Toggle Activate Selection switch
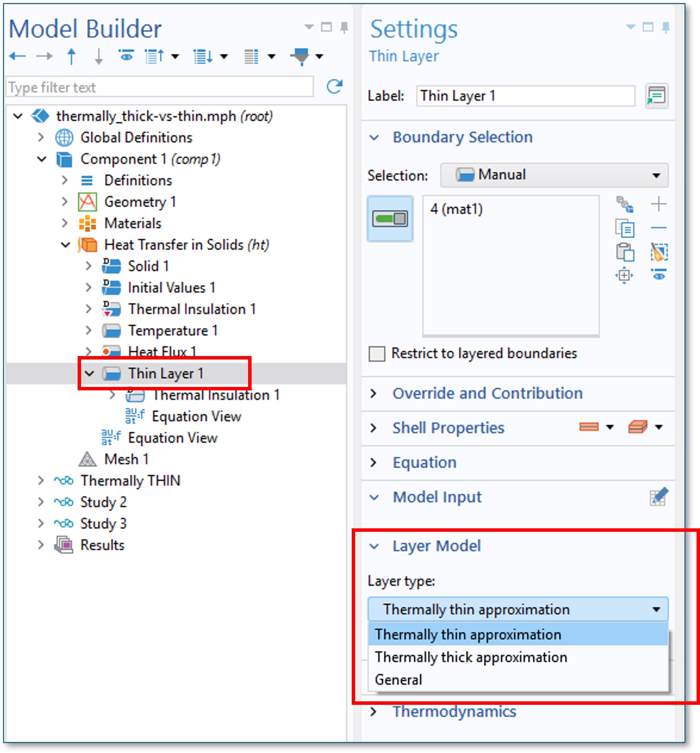Screen dimensions: 700x753 pyautogui.click(x=390, y=218)
